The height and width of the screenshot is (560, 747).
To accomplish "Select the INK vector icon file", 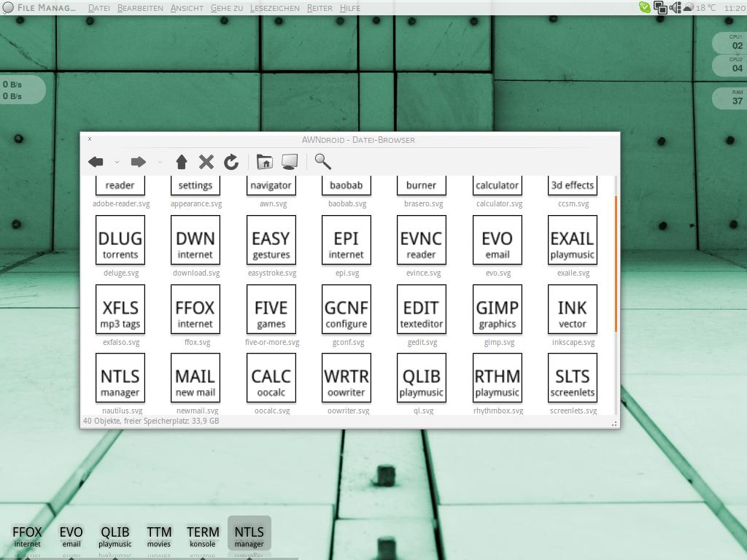I will coord(573,309).
